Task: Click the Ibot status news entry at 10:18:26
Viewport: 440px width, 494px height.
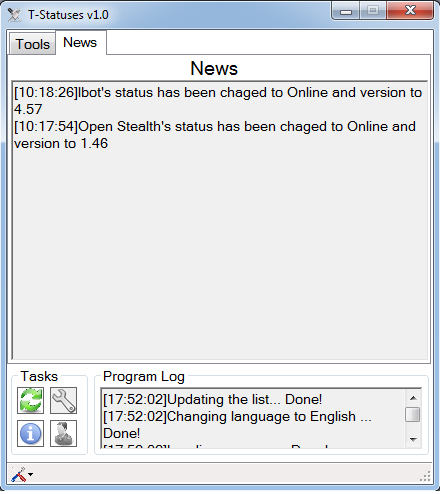Action: click(x=218, y=101)
